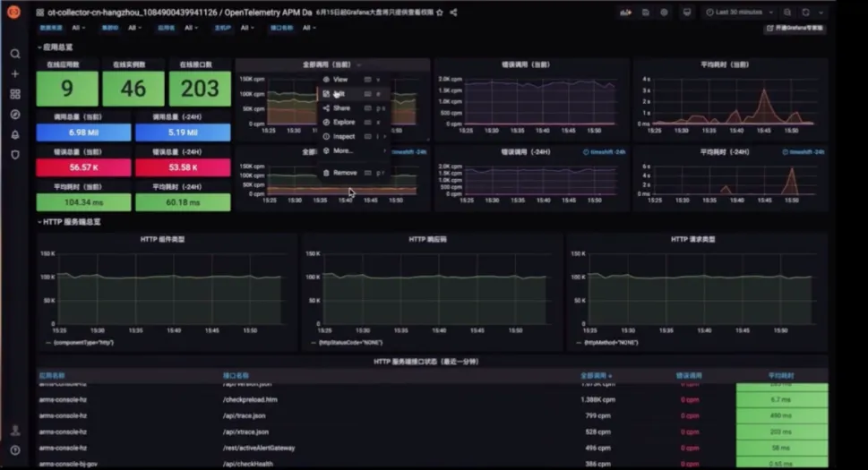This screenshot has height=470, width=868.
Task: Open the refresh interval dropdown arrow
Action: 821,13
